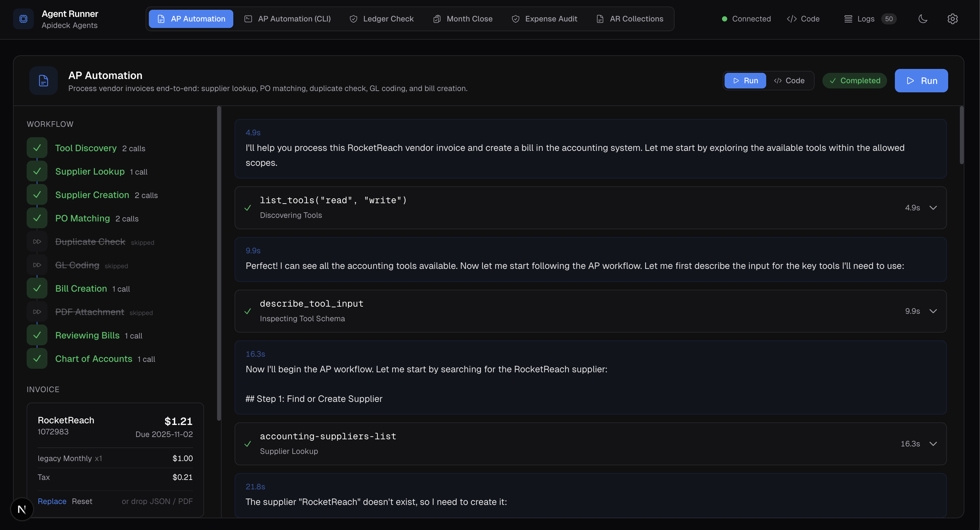This screenshot has height=530, width=980.
Task: Expand describe_tool_input call chevron
Action: tap(933, 311)
